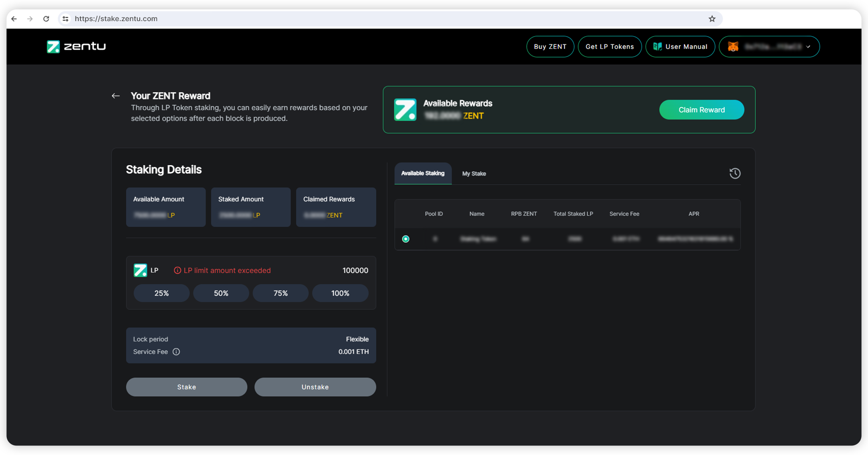The width and height of the screenshot is (868, 455).
Task: Select the staking pool radio button
Action: click(405, 239)
